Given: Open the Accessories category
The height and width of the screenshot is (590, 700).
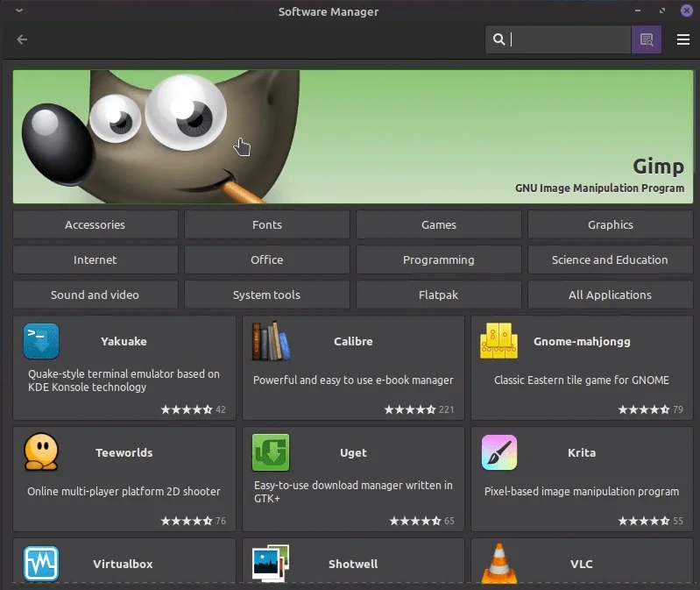Looking at the screenshot, I should click(95, 224).
